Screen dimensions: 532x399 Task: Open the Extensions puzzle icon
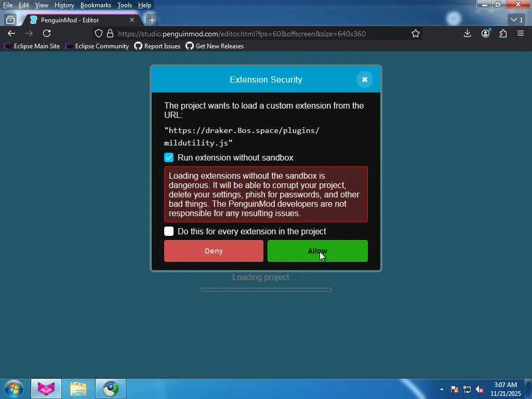click(503, 33)
